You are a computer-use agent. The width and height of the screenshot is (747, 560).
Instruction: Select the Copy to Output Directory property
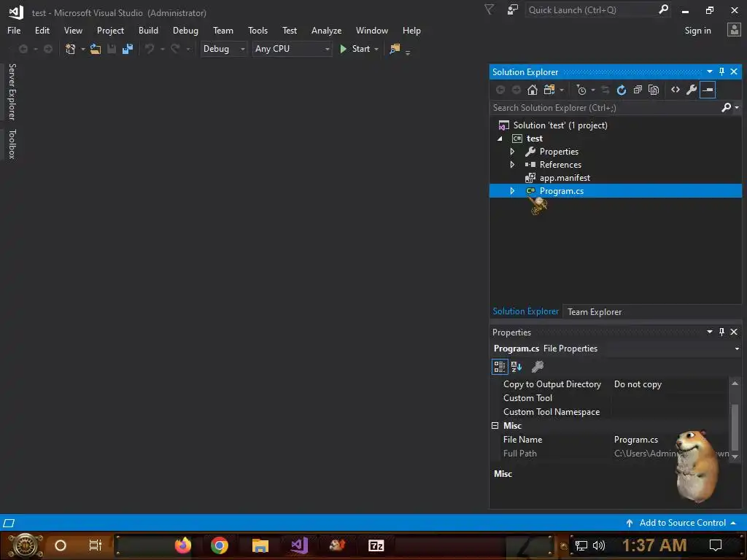pos(552,384)
